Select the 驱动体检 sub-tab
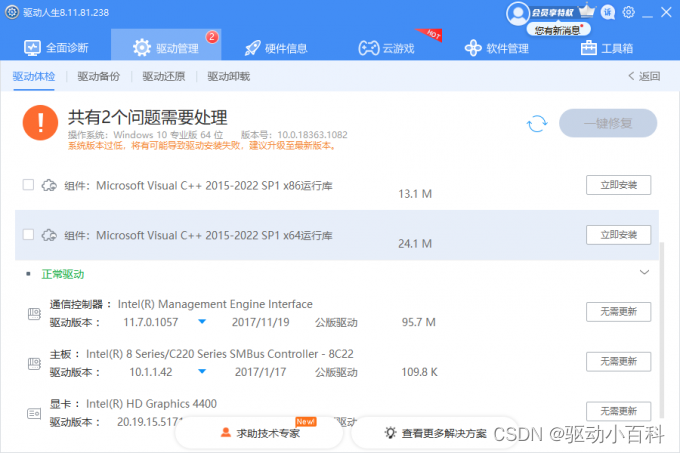Image resolution: width=680 pixels, height=453 pixels. tap(34, 76)
